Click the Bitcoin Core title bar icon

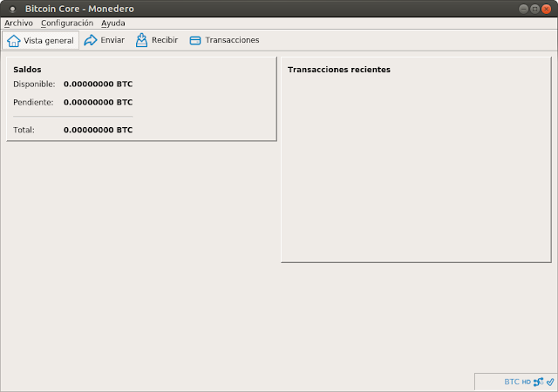12,9
